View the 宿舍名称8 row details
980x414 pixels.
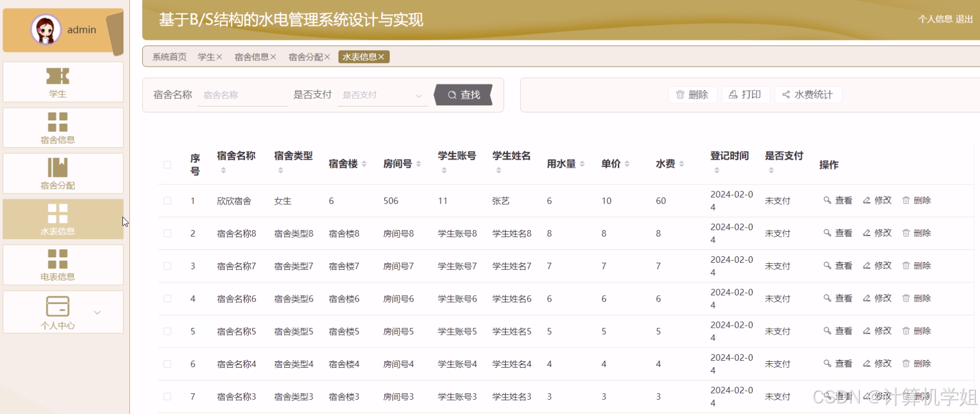coord(838,233)
